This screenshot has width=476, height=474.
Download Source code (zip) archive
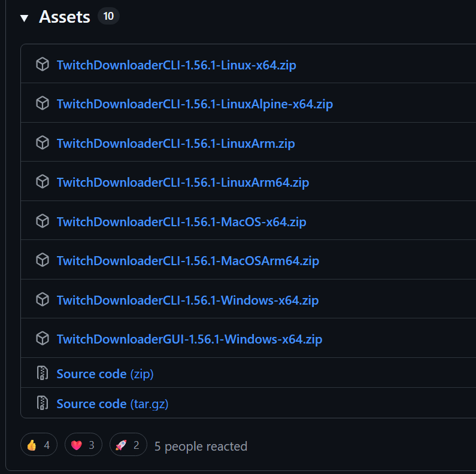coord(105,374)
